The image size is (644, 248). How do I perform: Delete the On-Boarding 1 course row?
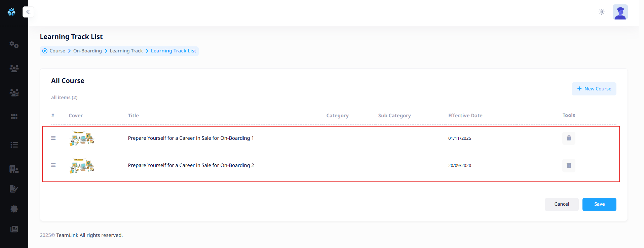click(x=568, y=138)
